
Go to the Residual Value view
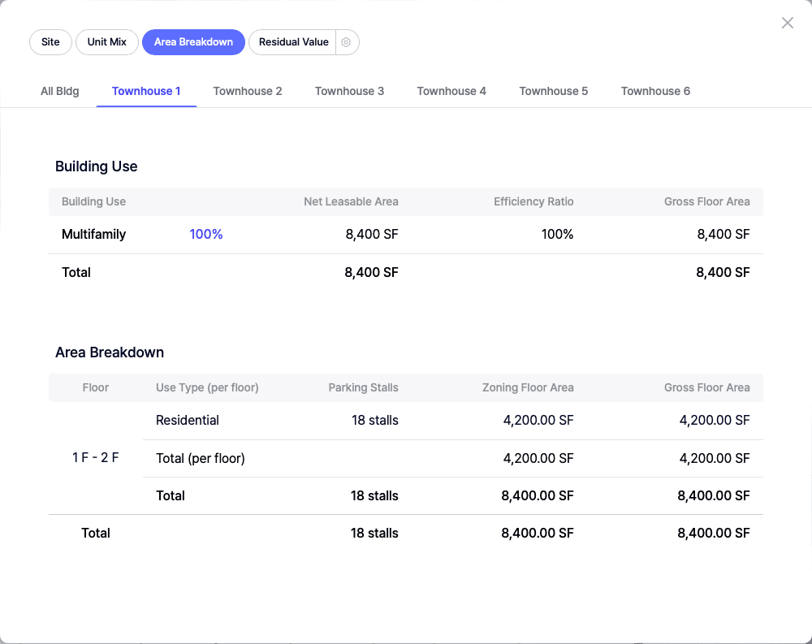point(293,42)
